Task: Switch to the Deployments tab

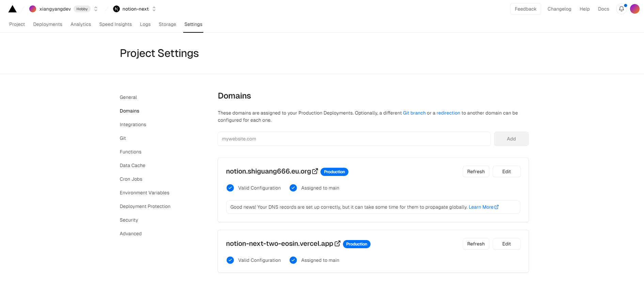Action: 48,24
